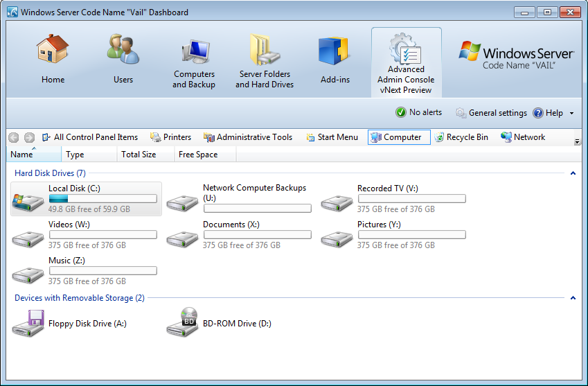Screen dimensions: 588x386
Task: Click the 'Pictures (Y:)' drive label
Action: tap(379, 225)
